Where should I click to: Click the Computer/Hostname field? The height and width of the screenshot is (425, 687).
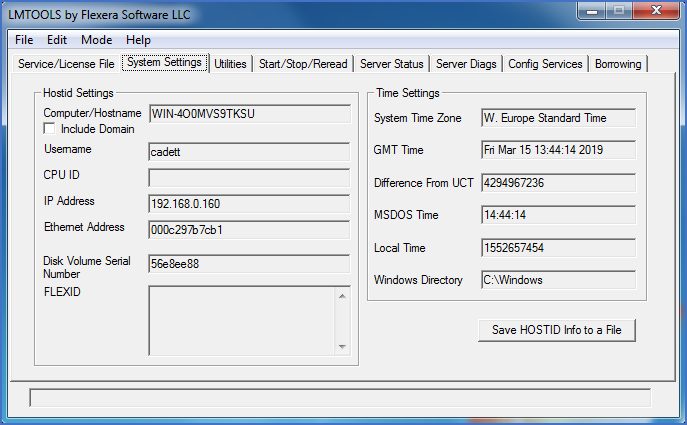pos(249,114)
